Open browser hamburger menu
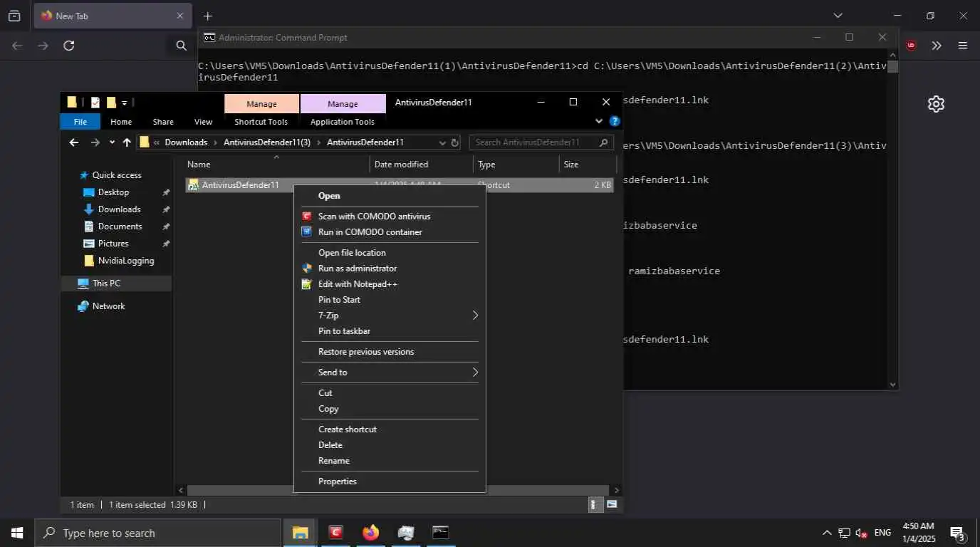Image resolution: width=980 pixels, height=547 pixels. [963, 46]
